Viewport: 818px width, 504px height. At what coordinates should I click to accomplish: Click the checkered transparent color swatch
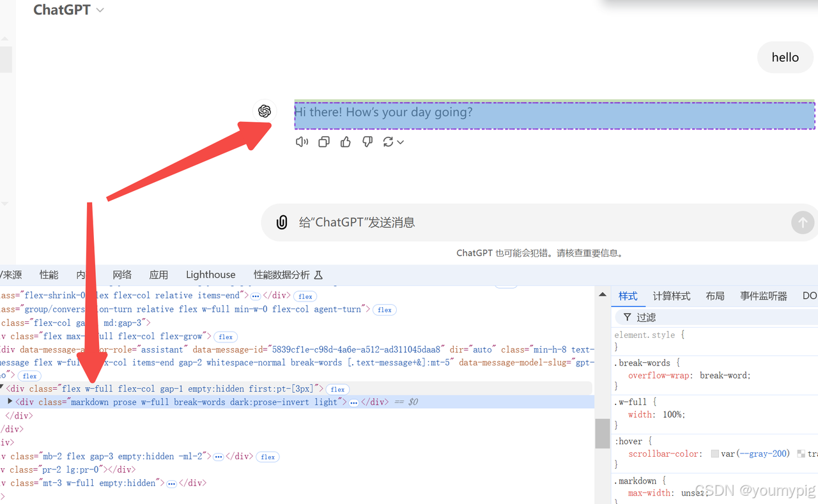[x=801, y=454]
